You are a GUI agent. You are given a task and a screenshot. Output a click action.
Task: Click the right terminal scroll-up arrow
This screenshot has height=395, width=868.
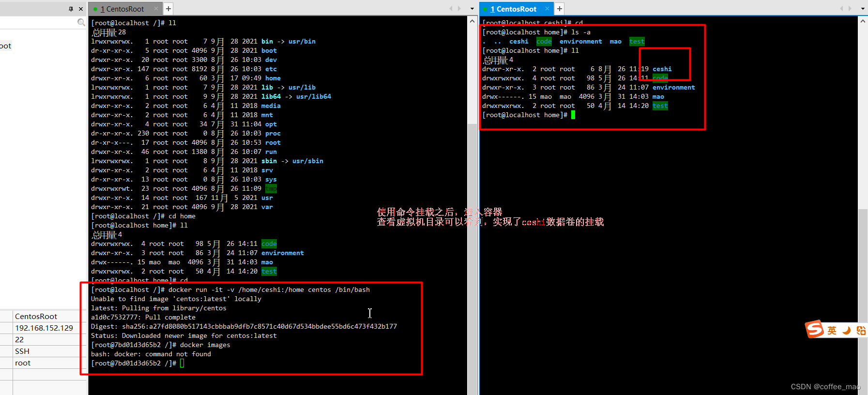click(x=863, y=21)
